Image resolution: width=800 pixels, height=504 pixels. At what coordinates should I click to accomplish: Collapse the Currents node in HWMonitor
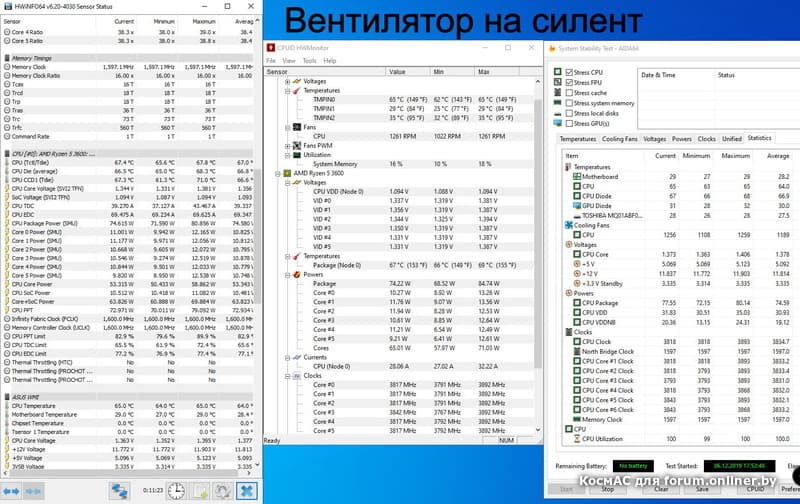(288, 358)
